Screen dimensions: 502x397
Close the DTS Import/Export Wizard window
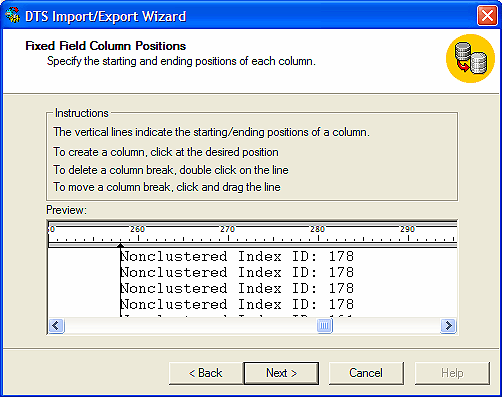pos(487,16)
